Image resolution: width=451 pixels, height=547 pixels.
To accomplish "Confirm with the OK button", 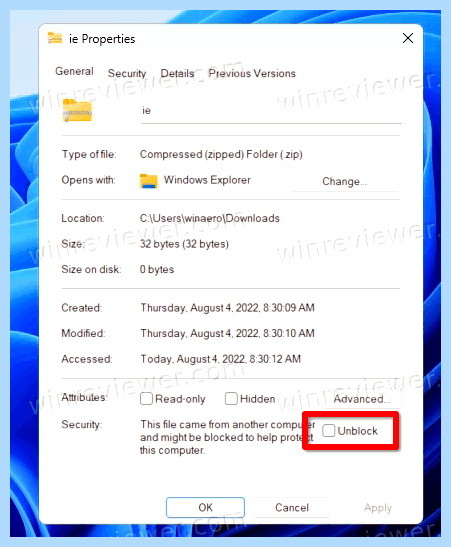I will pos(205,507).
